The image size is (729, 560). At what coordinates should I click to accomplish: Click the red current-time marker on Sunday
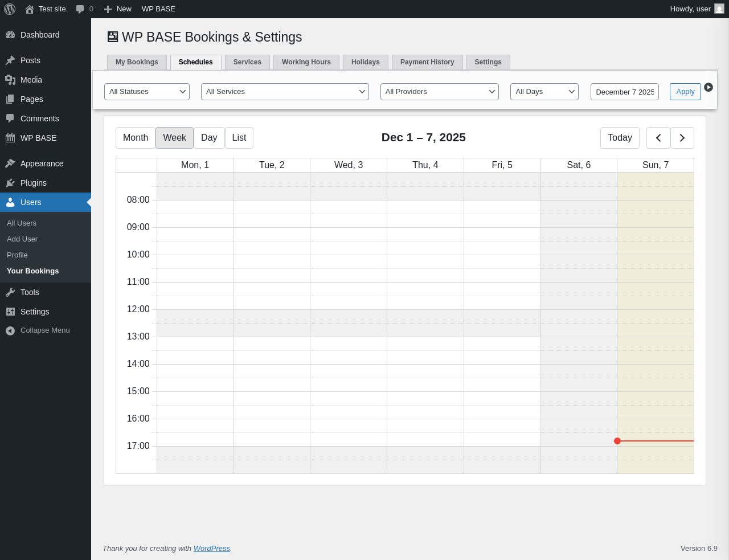pos(617,441)
